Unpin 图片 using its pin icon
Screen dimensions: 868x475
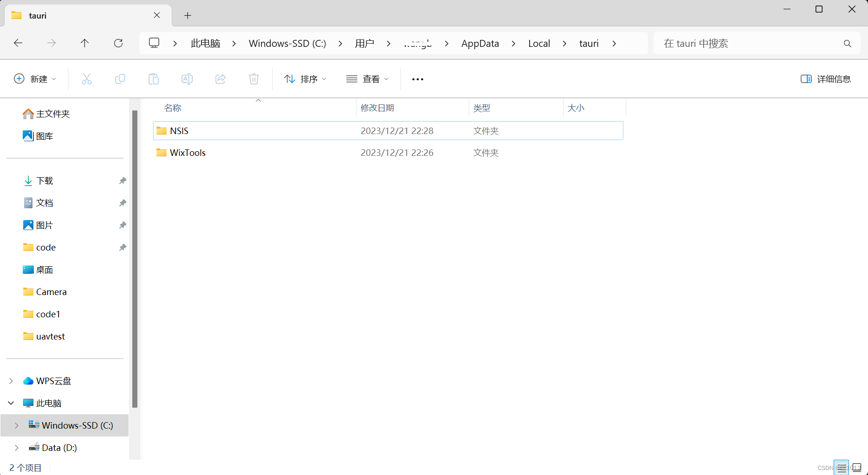click(123, 225)
